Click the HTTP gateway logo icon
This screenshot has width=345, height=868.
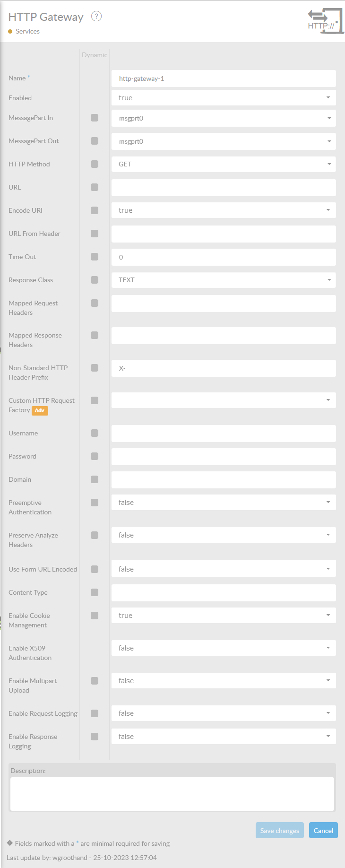(325, 22)
